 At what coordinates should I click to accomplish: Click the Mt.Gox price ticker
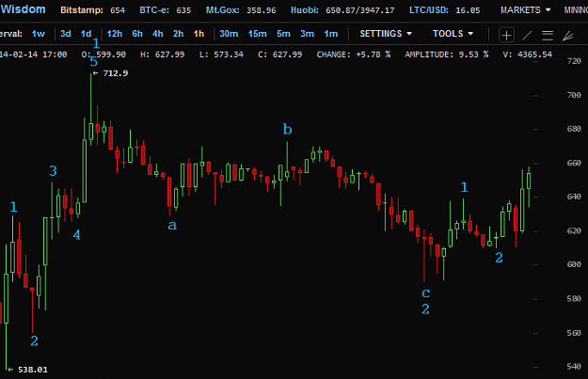(241, 10)
